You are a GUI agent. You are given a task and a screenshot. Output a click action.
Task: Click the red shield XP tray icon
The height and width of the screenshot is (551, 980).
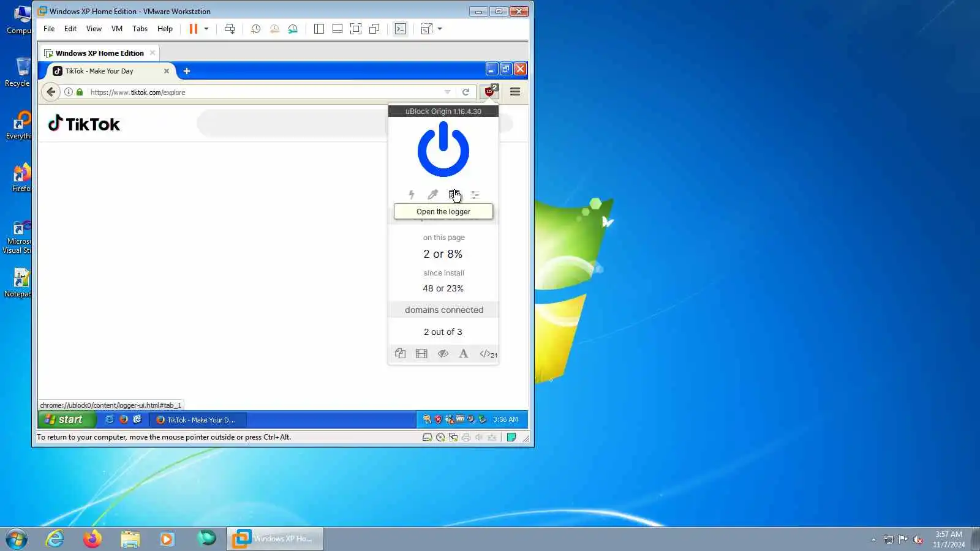[438, 419]
